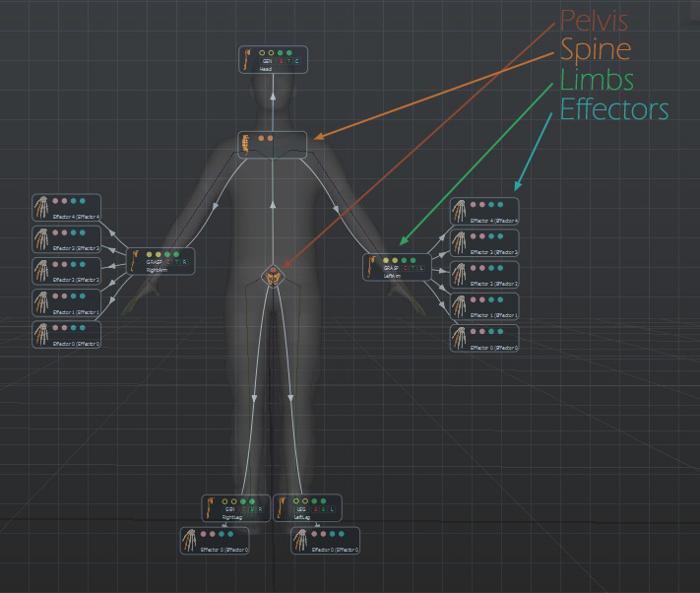Viewport: 700px width, 593px height.
Task: Click hand icon of LeftArm's Effector 1
Action: tap(459, 306)
